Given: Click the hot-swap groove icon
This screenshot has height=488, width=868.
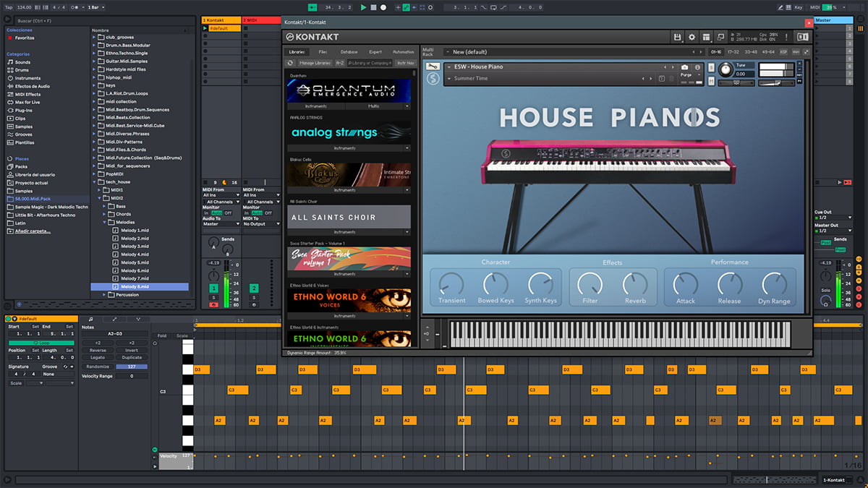Looking at the screenshot, I should tap(64, 367).
